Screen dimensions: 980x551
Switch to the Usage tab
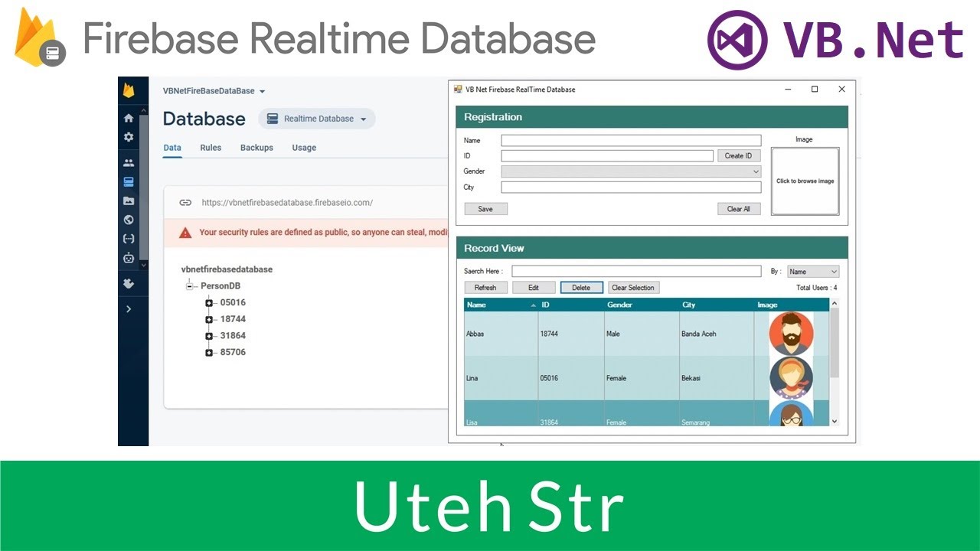304,148
